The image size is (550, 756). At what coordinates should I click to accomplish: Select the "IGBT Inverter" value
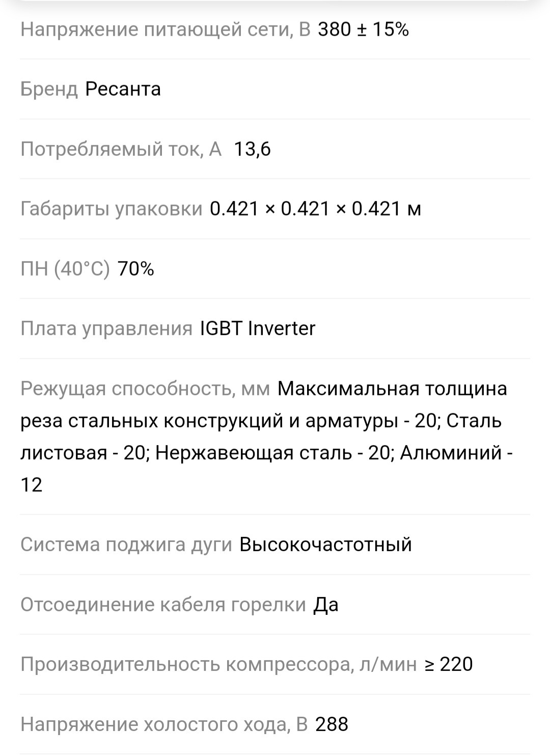coord(258,329)
